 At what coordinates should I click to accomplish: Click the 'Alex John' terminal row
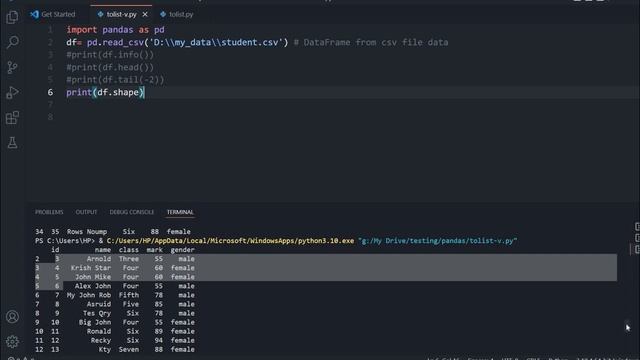pos(115,286)
